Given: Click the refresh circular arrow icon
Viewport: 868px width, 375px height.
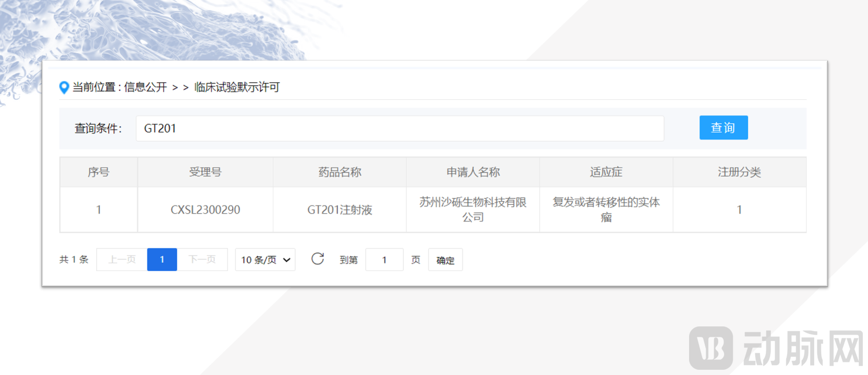Looking at the screenshot, I should point(318,259).
